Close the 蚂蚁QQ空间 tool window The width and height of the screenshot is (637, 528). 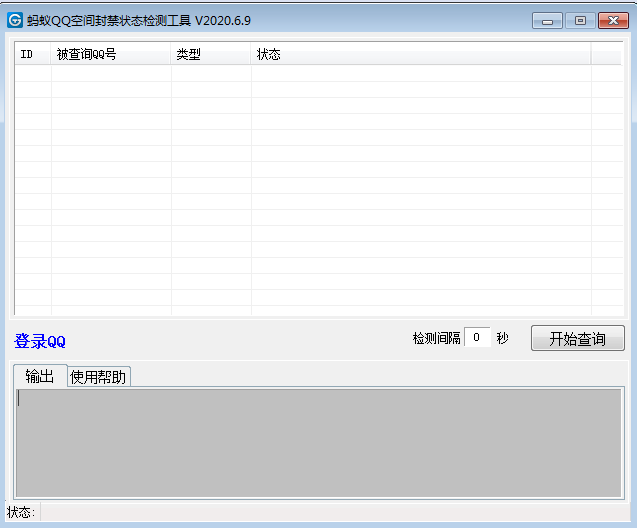[613, 21]
